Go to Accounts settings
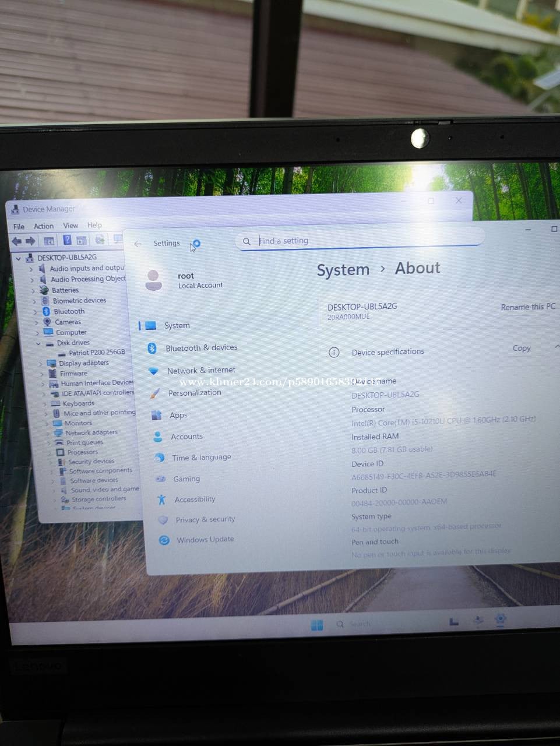560x746 pixels. click(x=178, y=437)
